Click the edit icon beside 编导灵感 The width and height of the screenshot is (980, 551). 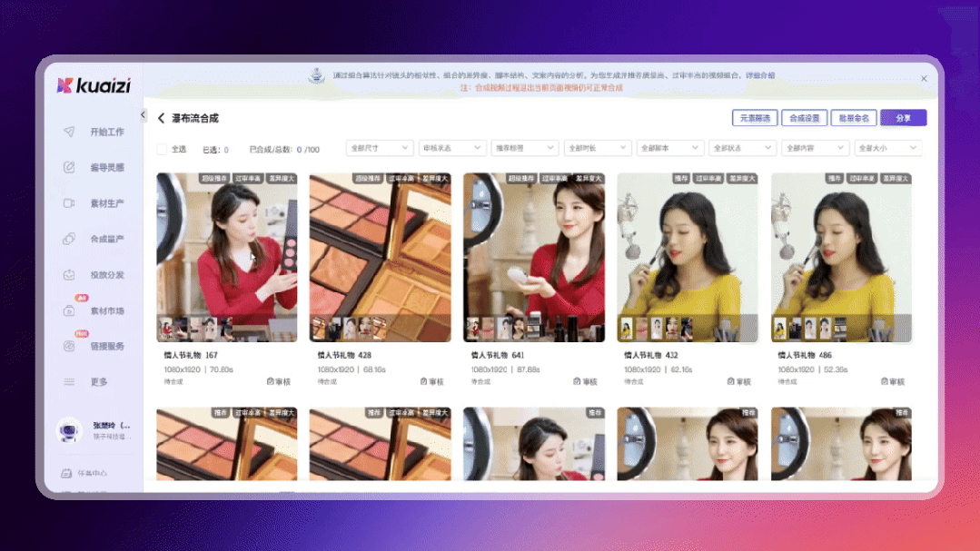69,167
